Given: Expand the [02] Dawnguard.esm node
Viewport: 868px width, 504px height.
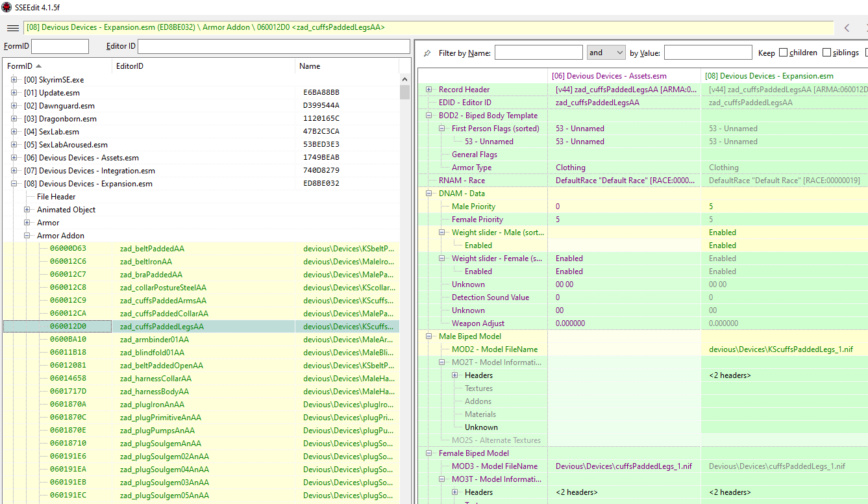Looking at the screenshot, I should coord(14,106).
